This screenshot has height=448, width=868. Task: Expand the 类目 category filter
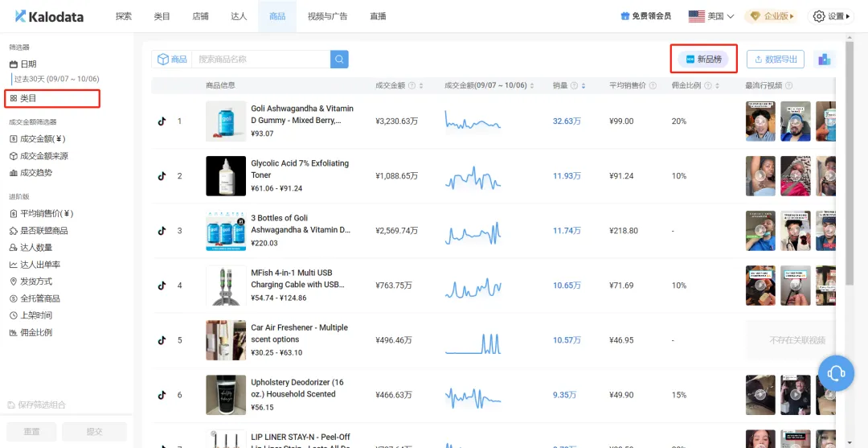(x=27, y=98)
